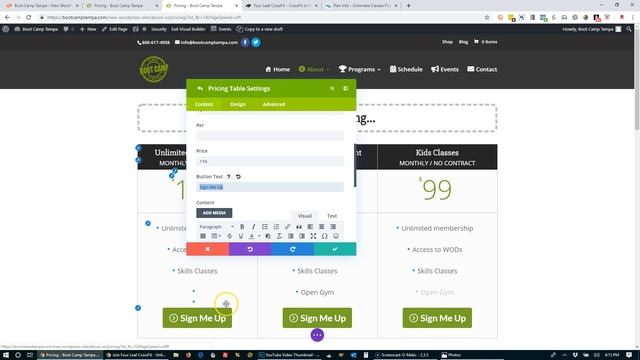This screenshot has width=640, height=360.
Task: Open the table insert dropdown
Action: pos(216,236)
